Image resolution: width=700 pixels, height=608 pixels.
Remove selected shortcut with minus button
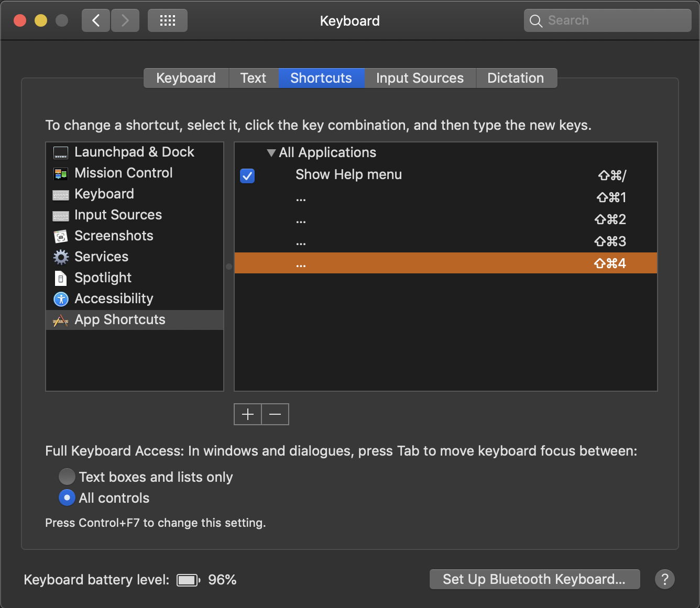tap(275, 414)
